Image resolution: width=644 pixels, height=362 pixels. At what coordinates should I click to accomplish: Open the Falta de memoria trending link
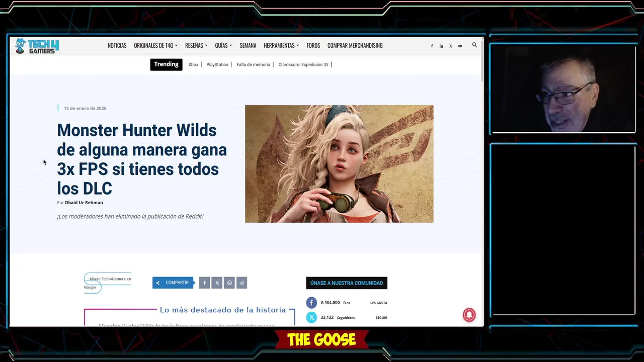[x=253, y=64]
